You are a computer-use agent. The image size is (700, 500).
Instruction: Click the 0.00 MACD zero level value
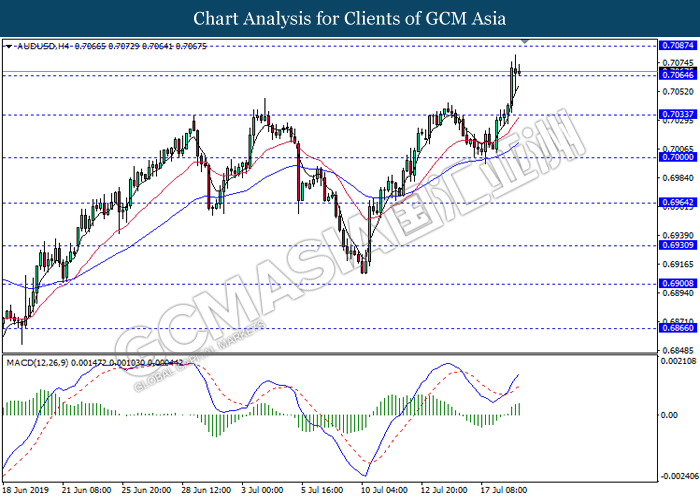tap(669, 415)
